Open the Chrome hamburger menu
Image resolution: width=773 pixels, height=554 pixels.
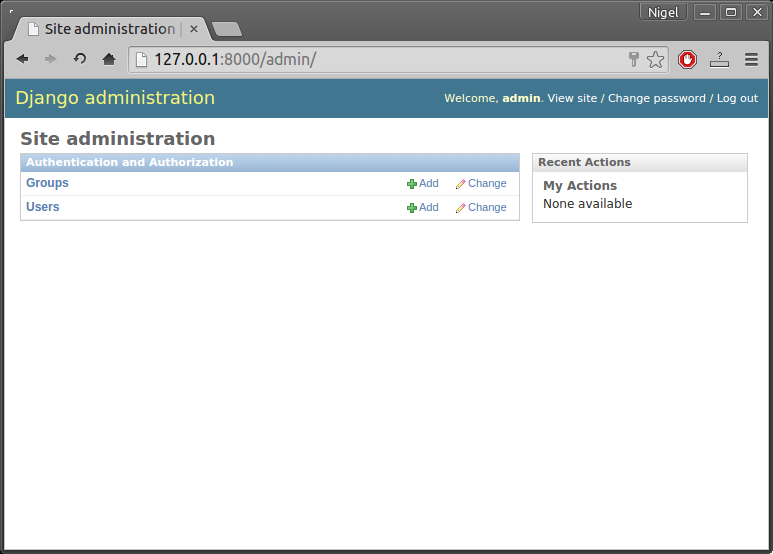(751, 60)
